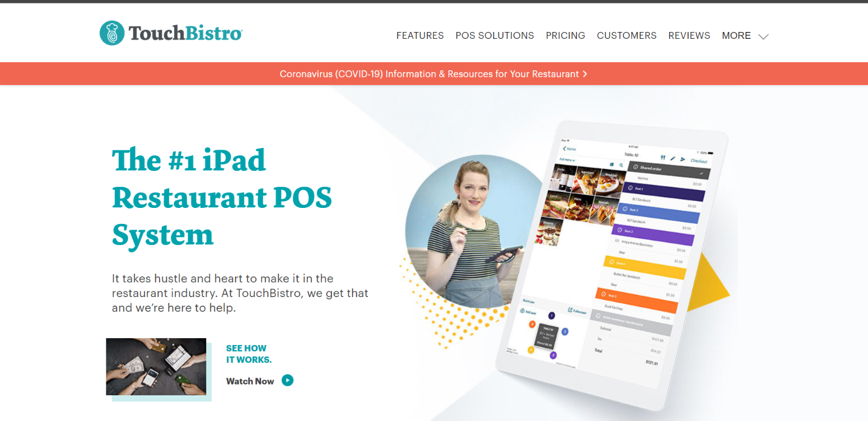Click the list view icon above the menu photos
This screenshot has width=868, height=421.
coord(611,164)
